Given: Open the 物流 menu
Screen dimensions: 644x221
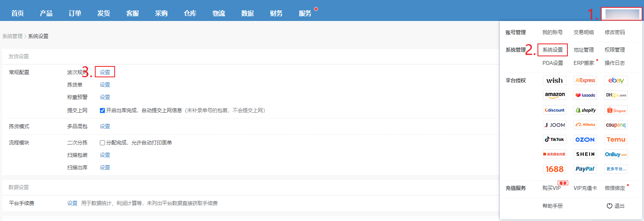Looking at the screenshot, I should 219,13.
